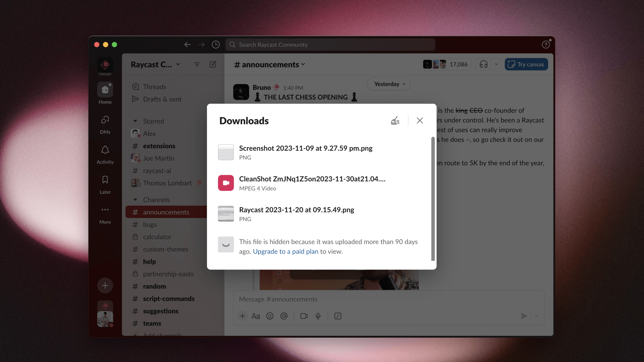644x362 pixels.
Task: Clear the downloads list with broom icon
Action: coord(395,121)
